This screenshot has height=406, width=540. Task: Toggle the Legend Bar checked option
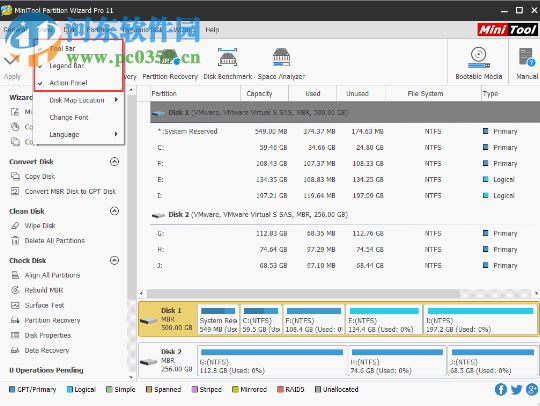click(79, 66)
